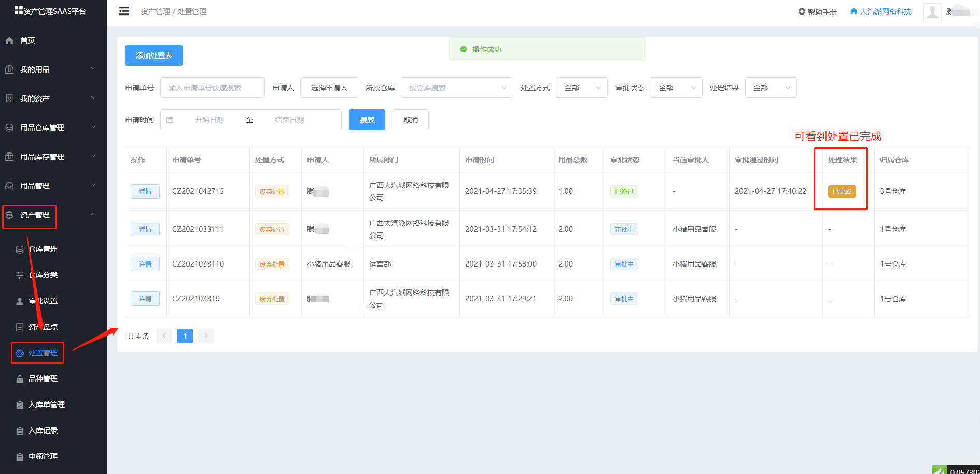Click the platform logo grid icon
Image resolution: width=980 pixels, height=474 pixels.
[19, 10]
